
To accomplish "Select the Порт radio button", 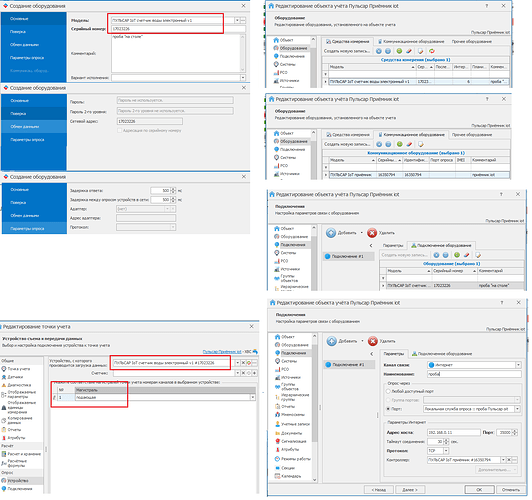I will (x=388, y=409).
